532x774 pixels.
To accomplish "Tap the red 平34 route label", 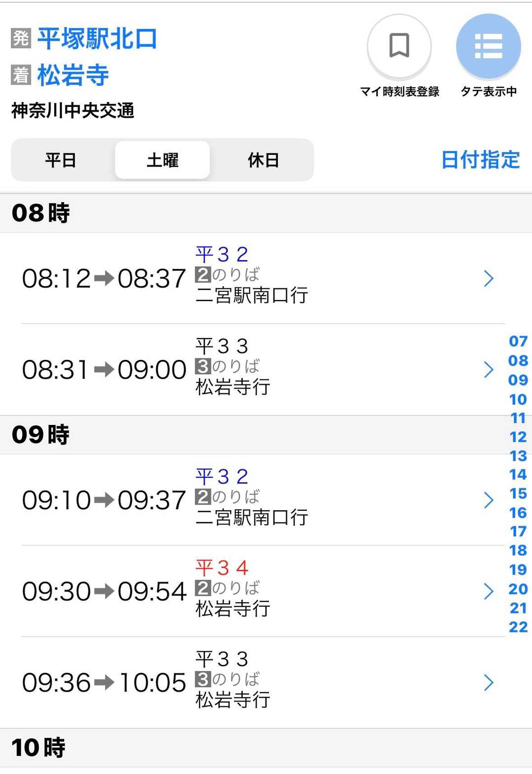I will pos(222,568).
